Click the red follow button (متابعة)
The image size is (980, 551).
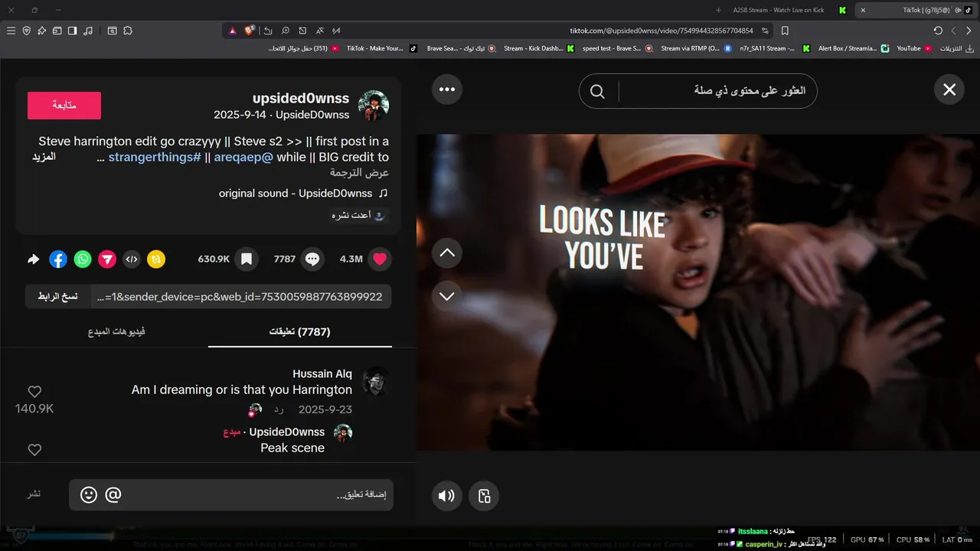pos(64,106)
